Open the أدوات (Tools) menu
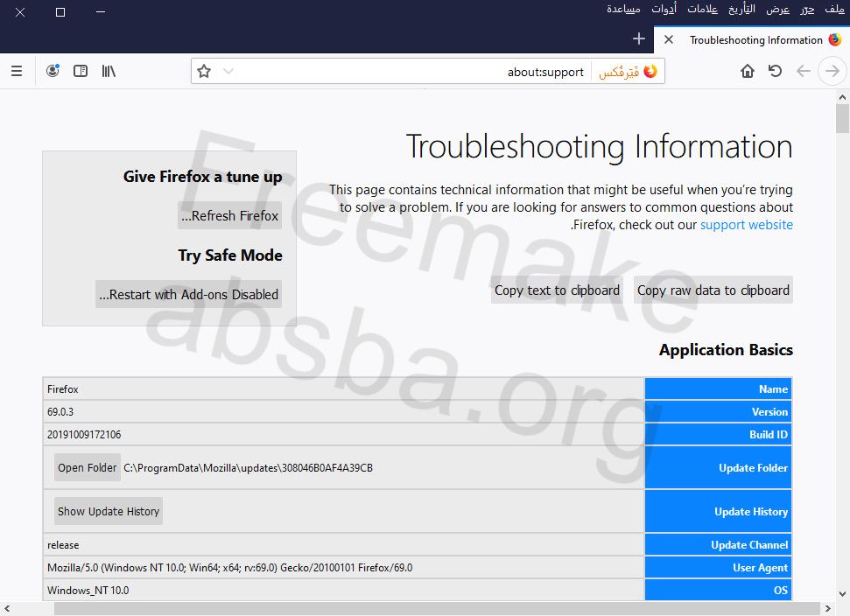 click(664, 9)
